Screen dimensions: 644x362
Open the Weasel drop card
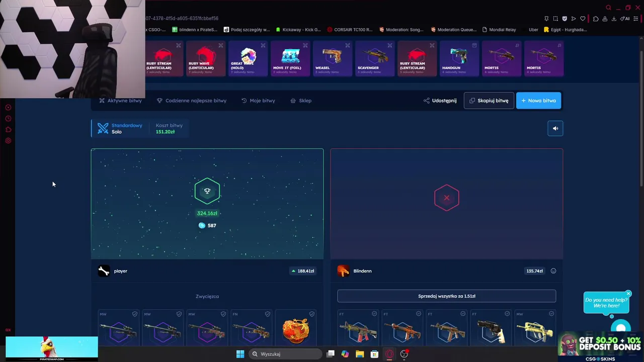point(333,58)
